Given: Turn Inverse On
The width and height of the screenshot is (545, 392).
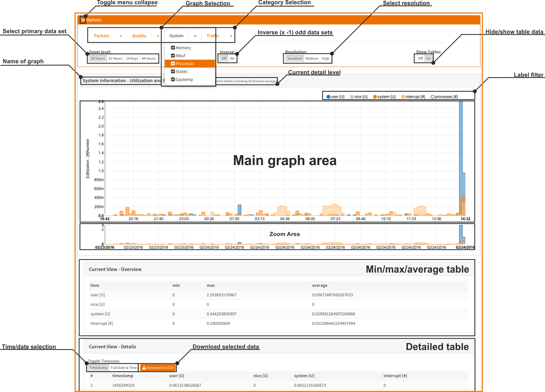Looking at the screenshot, I should (232, 58).
